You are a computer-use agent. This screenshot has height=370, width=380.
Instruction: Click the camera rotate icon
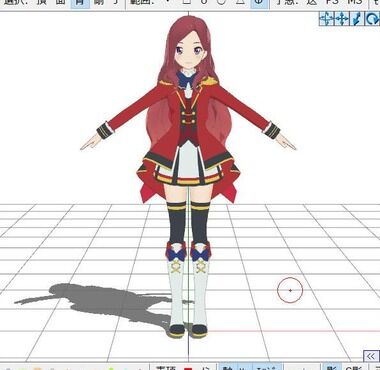click(x=372, y=19)
